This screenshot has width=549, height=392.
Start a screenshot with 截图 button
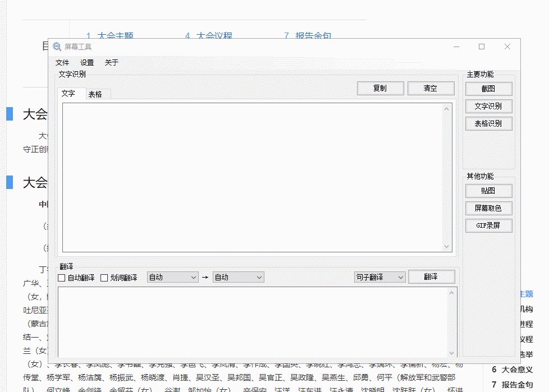(x=488, y=89)
